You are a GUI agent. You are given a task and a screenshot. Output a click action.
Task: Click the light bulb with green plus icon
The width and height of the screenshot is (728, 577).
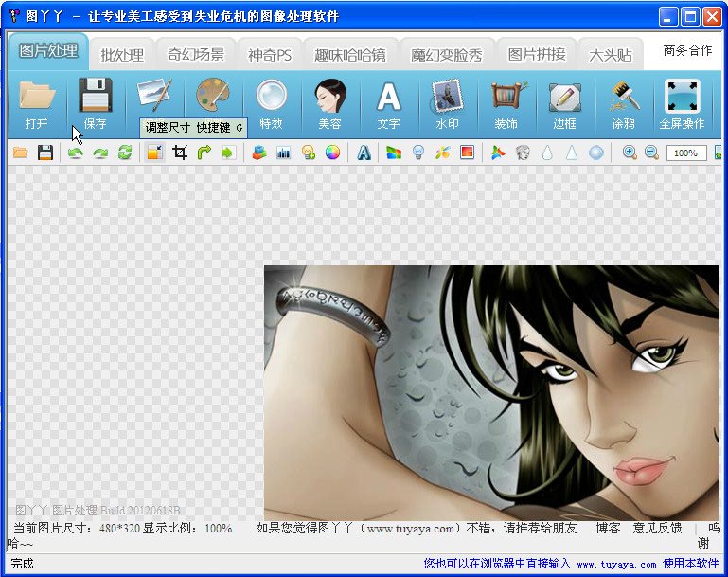(309, 153)
